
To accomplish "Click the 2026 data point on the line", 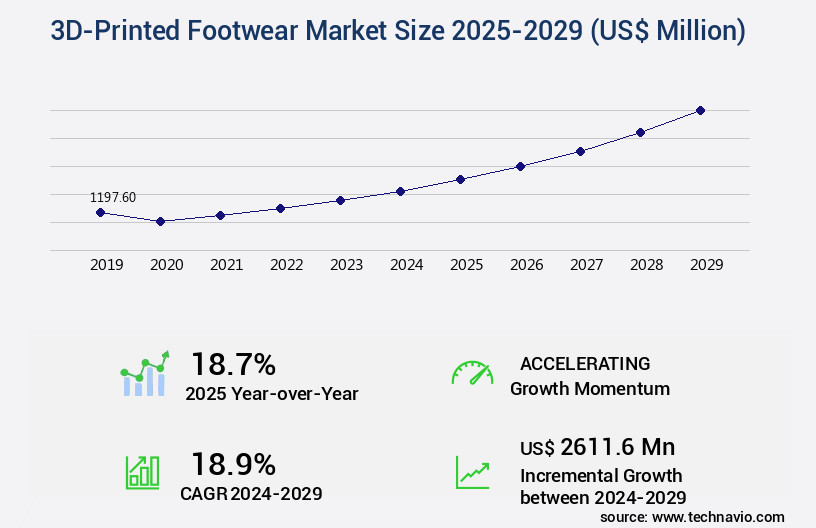I will click(x=520, y=166).
